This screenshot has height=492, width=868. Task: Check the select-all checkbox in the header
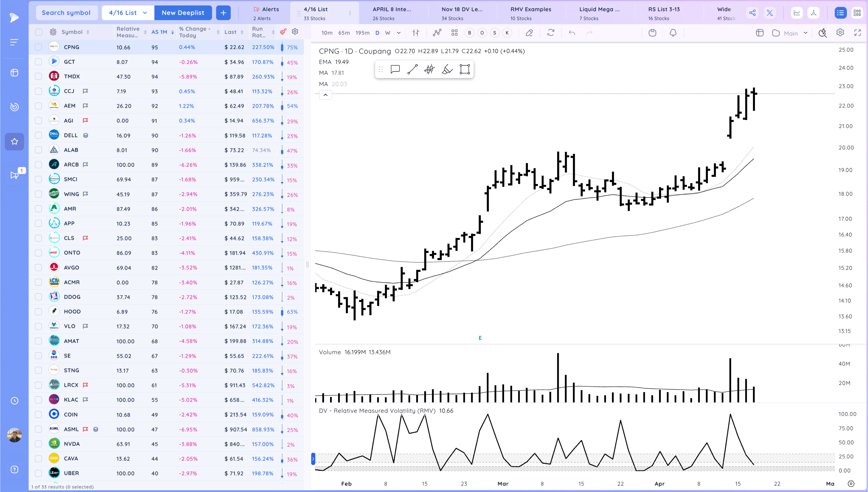tap(39, 32)
